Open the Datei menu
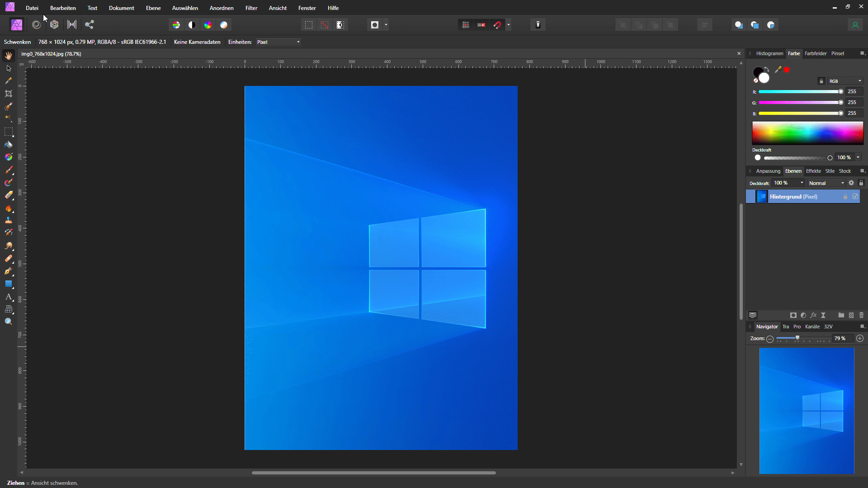 [32, 8]
